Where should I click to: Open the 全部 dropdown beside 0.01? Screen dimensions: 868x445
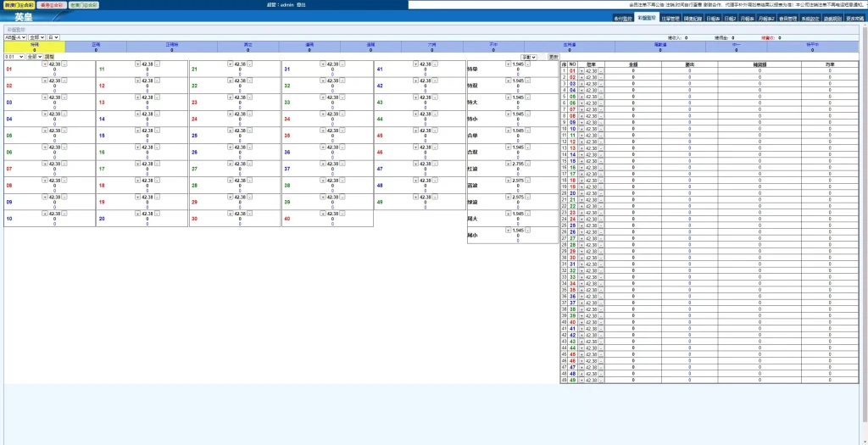34,57
